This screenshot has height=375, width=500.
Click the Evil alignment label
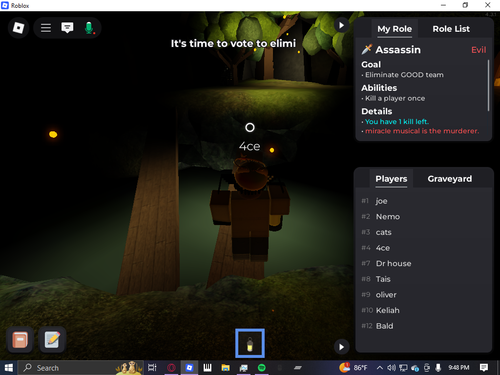click(478, 50)
